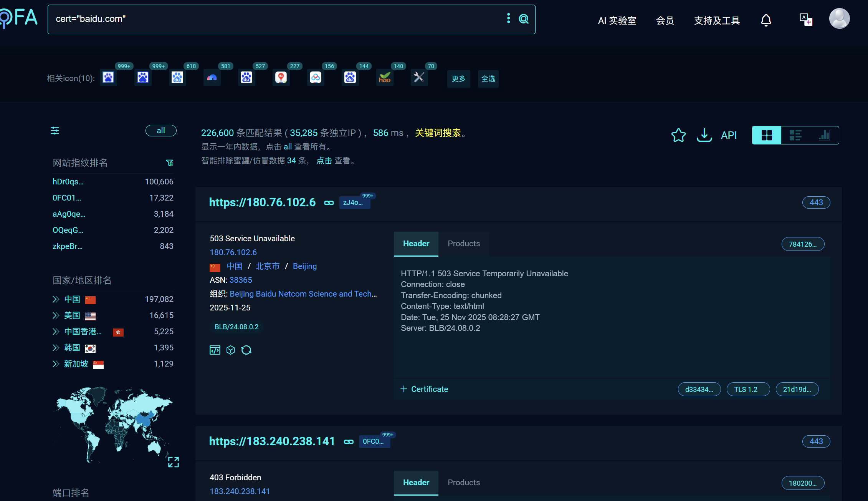Click the refresh icon under 180.76.102.6

coord(246,350)
